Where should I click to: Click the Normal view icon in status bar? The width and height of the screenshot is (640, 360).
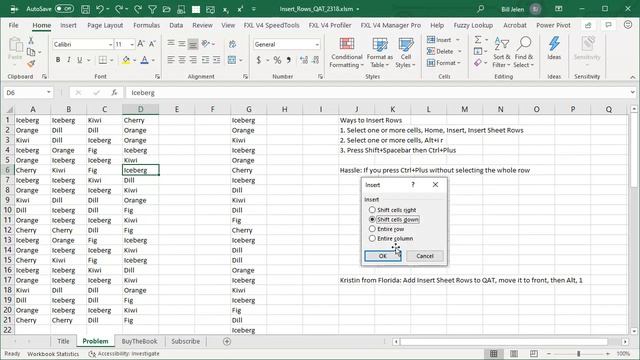pos(493,353)
